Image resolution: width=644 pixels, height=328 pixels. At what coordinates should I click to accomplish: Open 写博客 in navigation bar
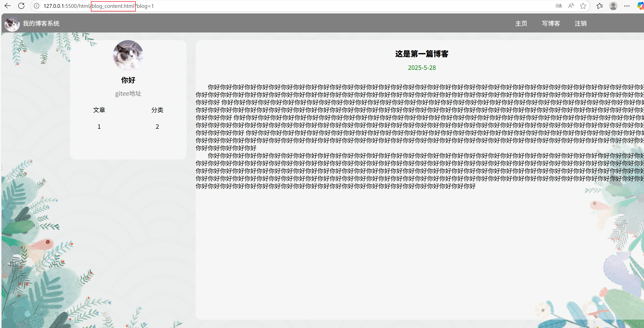(x=551, y=23)
